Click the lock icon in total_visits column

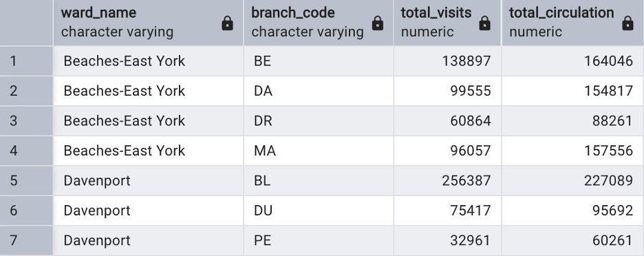coord(484,23)
